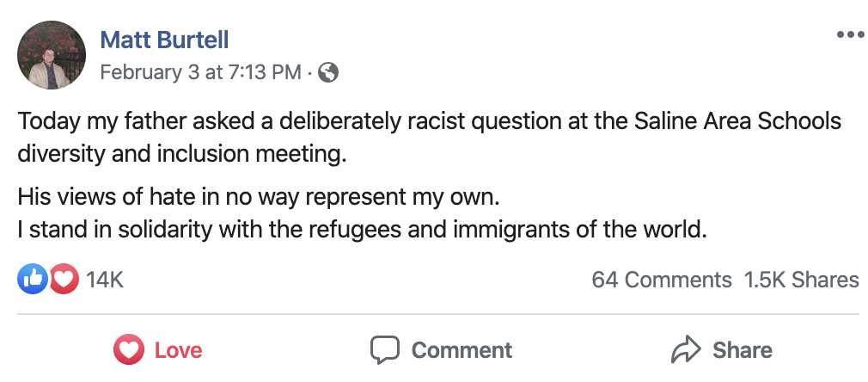Click the heart icon in the Love button
Image resolution: width=868 pixels, height=382 pixels.
(128, 349)
